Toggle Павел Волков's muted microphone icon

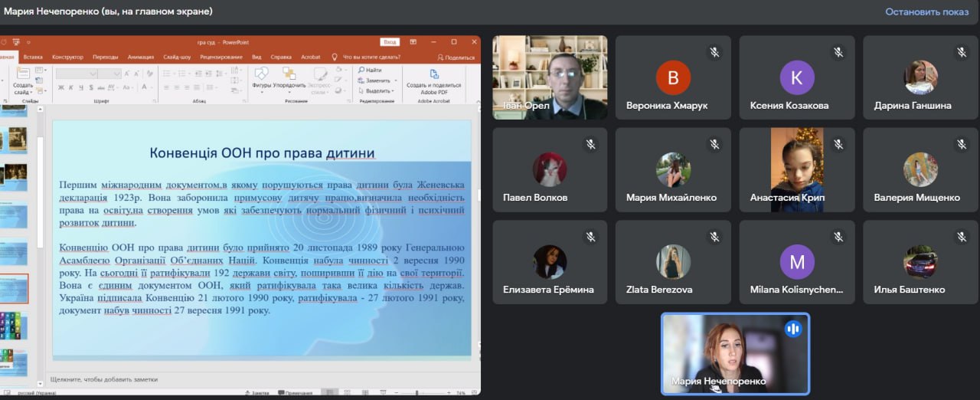591,144
